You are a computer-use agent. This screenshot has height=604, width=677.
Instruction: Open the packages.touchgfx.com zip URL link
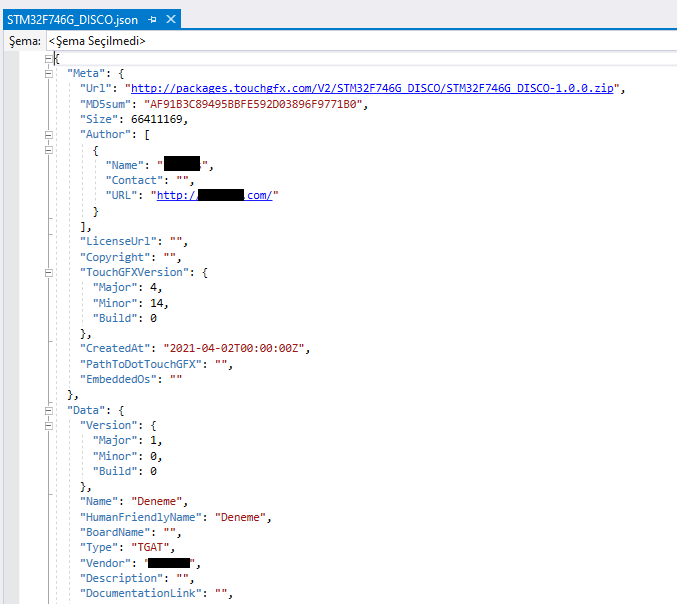click(372, 89)
